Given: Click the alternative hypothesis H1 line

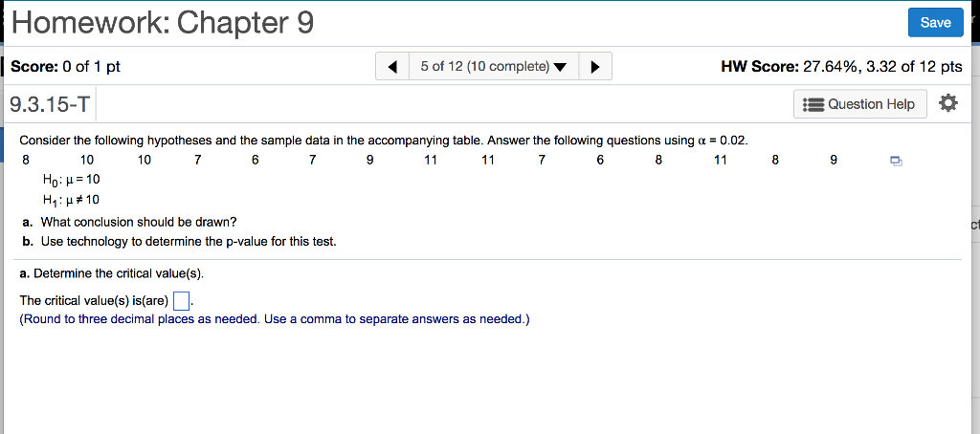Looking at the screenshot, I should tap(72, 200).
